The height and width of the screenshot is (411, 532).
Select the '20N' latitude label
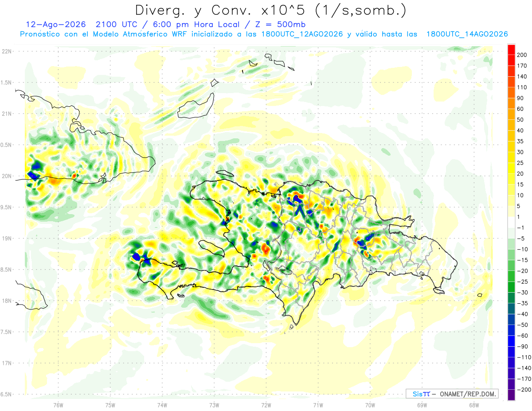(6, 176)
